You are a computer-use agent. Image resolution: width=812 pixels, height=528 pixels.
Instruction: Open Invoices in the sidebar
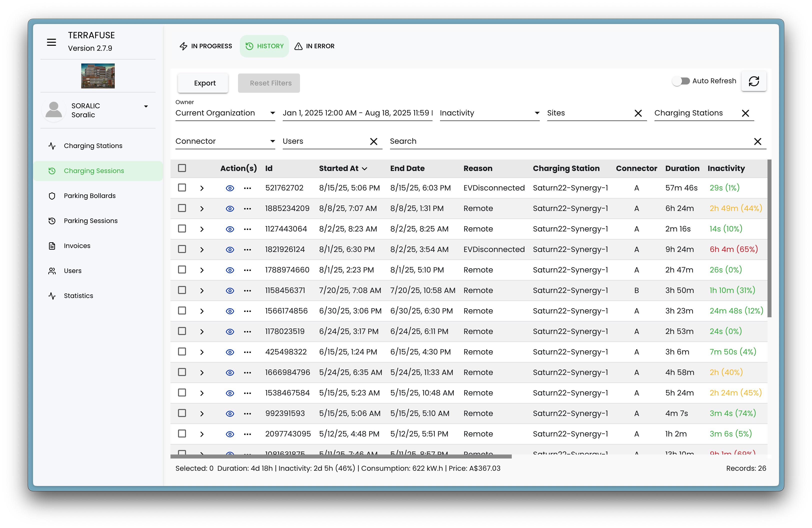pos(77,245)
